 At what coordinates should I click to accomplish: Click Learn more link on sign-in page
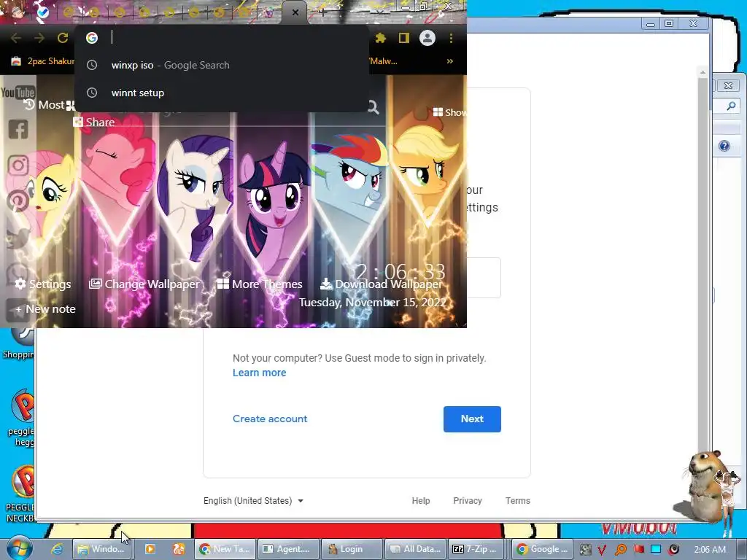(x=259, y=373)
